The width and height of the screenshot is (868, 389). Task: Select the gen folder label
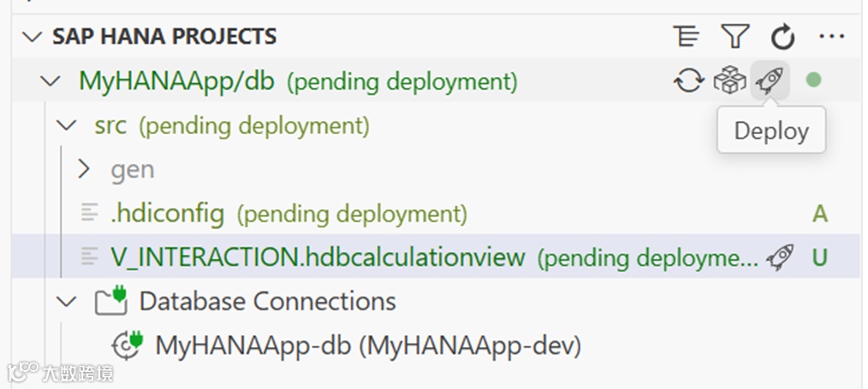pyautogui.click(x=133, y=169)
